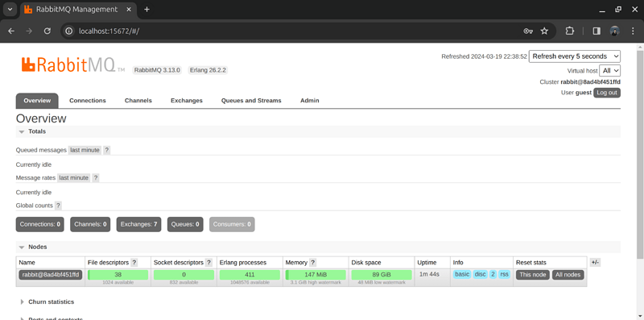
Task: Click the disc info tag
Action: (x=480, y=274)
